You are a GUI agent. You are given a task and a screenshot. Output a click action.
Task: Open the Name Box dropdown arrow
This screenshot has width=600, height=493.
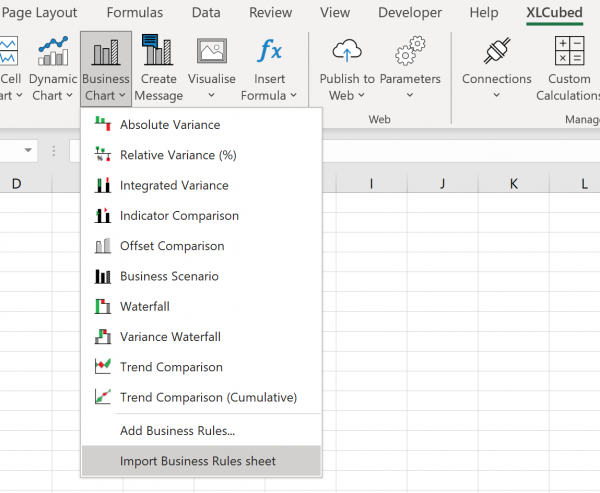(28, 150)
